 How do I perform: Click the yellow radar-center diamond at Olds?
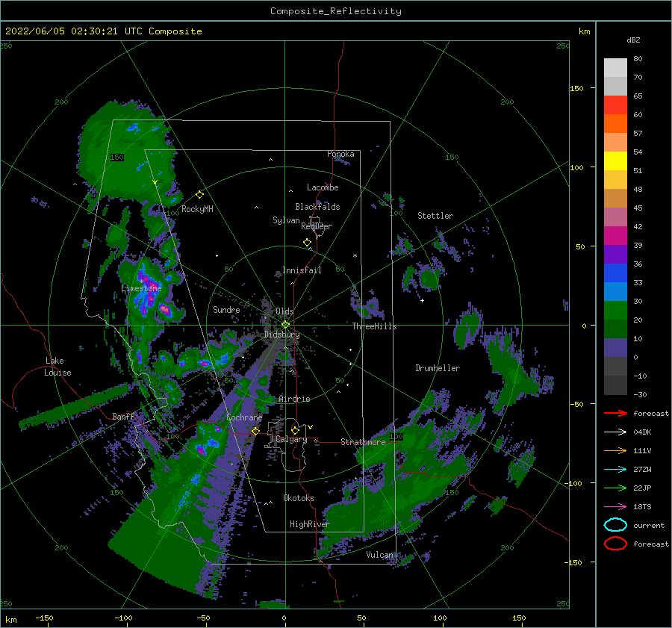pos(285,325)
